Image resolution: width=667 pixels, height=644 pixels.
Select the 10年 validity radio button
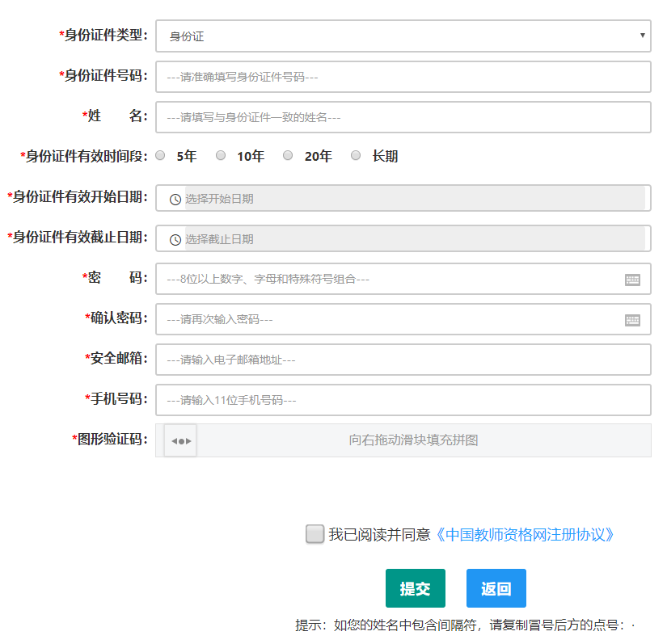tap(221, 156)
